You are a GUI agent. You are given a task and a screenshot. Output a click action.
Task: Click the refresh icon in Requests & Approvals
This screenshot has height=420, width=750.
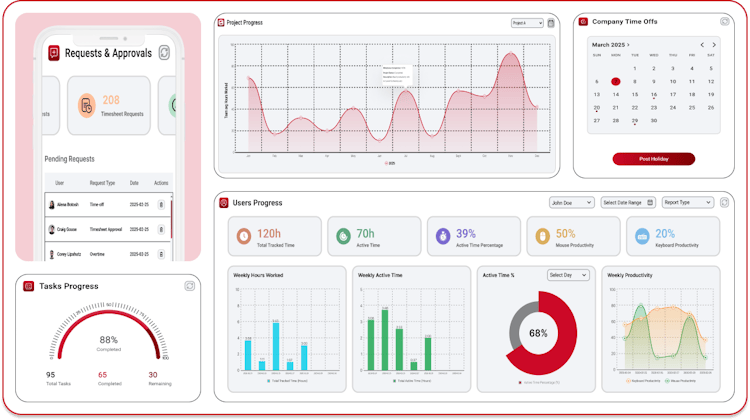pyautogui.click(x=164, y=53)
